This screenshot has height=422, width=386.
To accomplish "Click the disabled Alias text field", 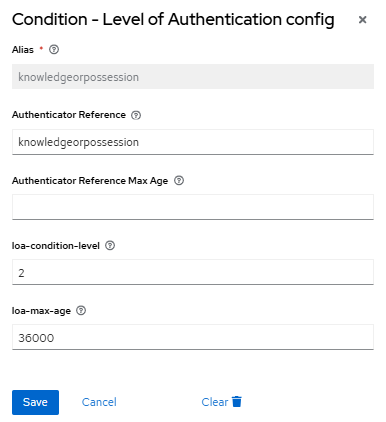I will point(193,77).
